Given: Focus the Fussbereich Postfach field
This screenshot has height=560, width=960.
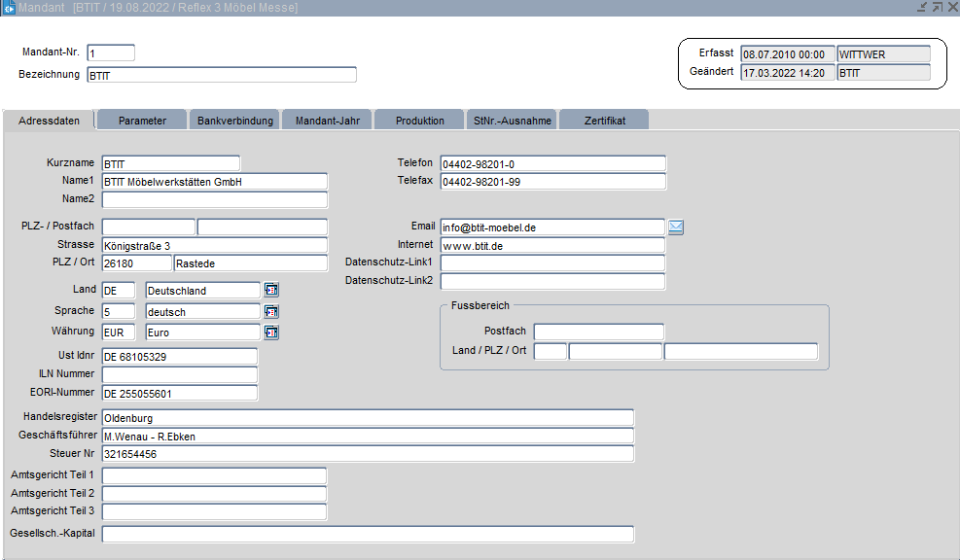Looking at the screenshot, I should click(x=599, y=332).
